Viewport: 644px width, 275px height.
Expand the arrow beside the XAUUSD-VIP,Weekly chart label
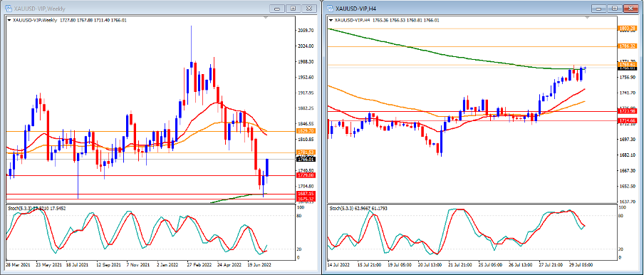coord(9,20)
